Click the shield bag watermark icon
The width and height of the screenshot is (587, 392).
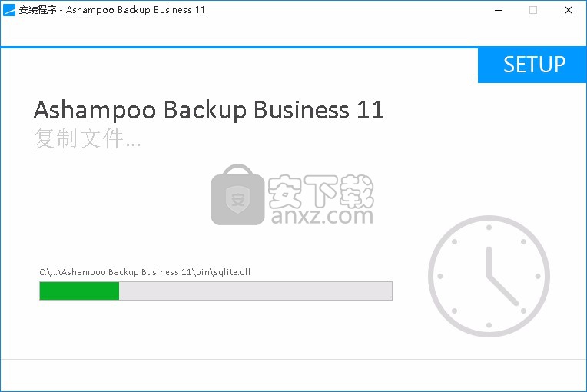coord(237,195)
